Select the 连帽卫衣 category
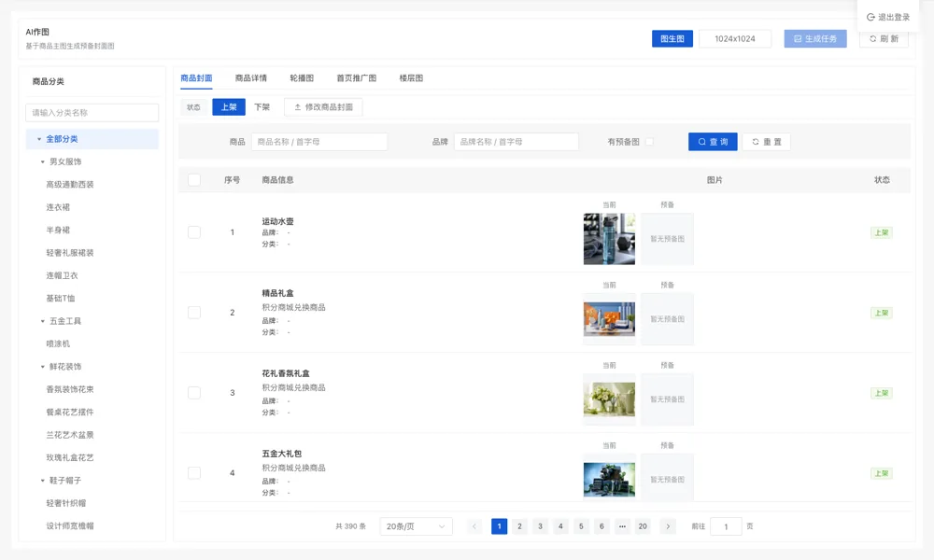934x560 pixels. (62, 275)
